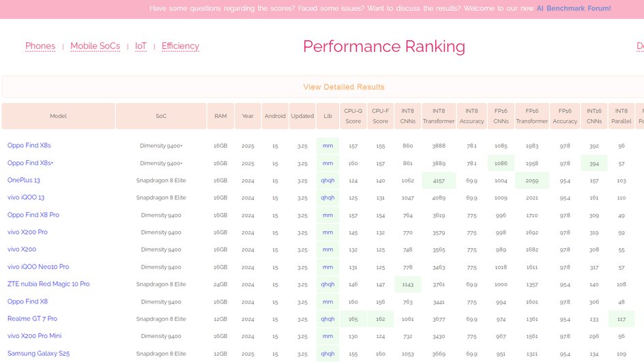The height and width of the screenshot is (362, 644).
Task: Click Dimensity 9400+ cell for Oppo Find X8s
Action: point(161,146)
